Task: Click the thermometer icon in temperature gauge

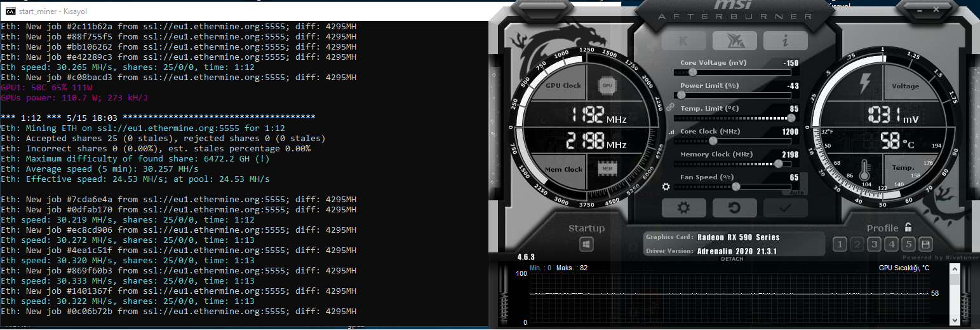Action: click(864, 171)
